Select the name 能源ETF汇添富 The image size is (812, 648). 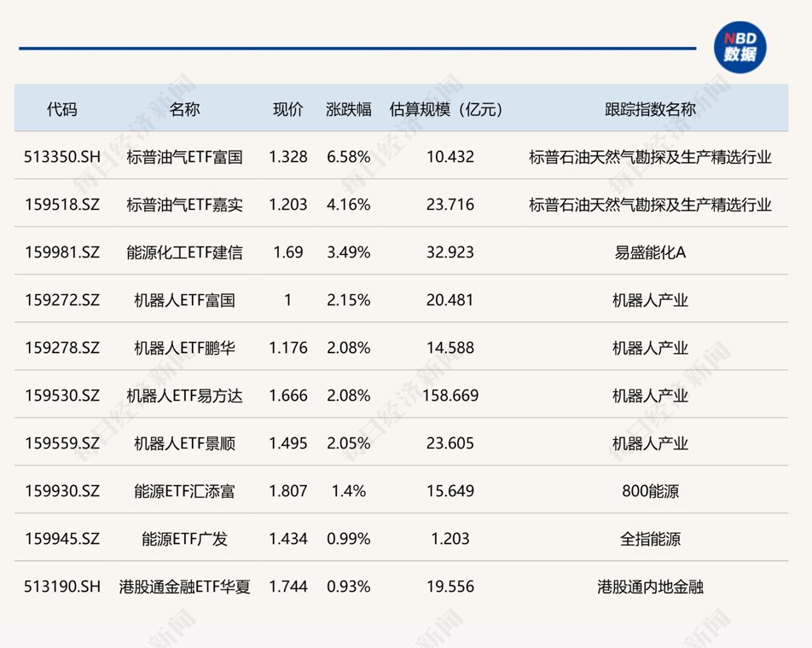(184, 490)
